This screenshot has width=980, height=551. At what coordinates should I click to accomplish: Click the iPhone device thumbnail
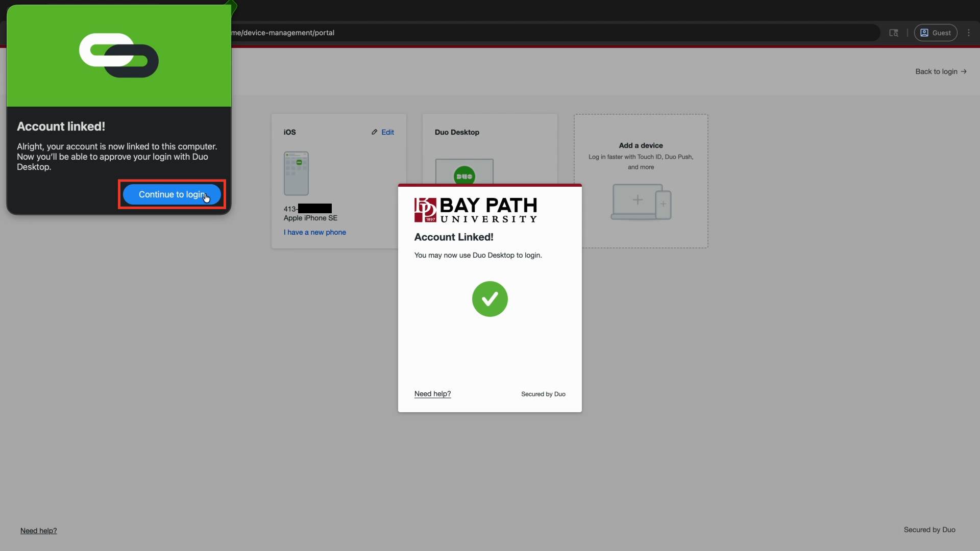point(296,173)
